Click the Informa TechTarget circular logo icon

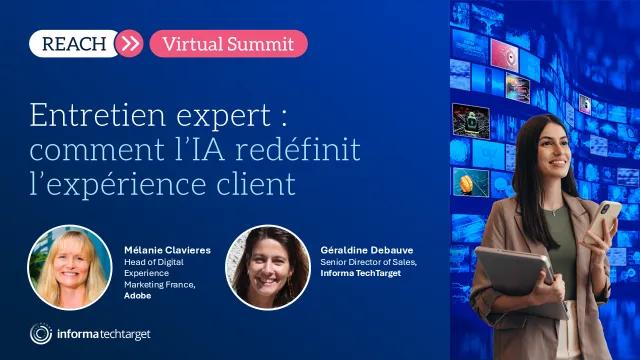point(41,334)
